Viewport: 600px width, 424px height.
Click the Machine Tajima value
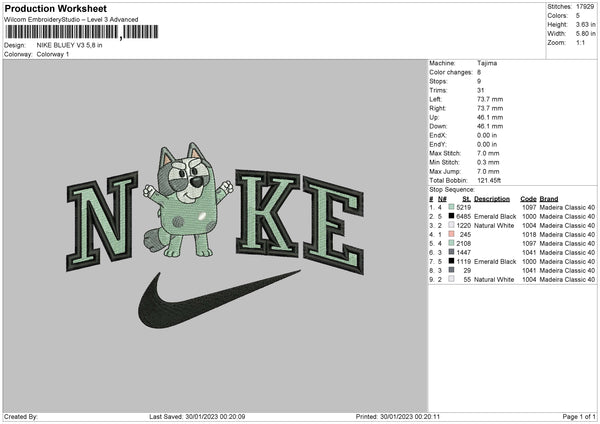[x=487, y=63]
